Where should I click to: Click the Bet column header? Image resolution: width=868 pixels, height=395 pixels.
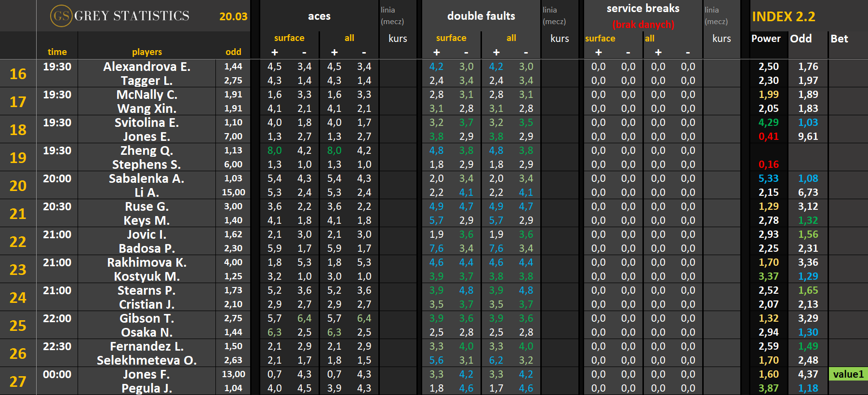pyautogui.click(x=839, y=39)
